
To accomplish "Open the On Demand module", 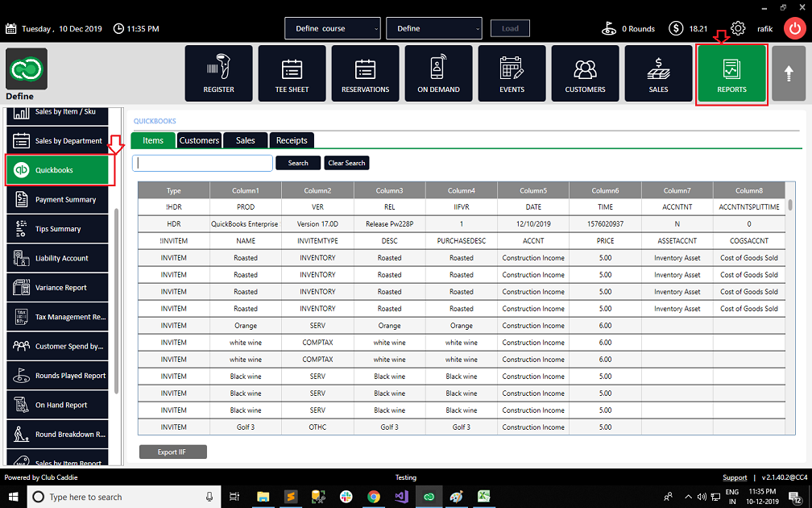I will (438, 73).
